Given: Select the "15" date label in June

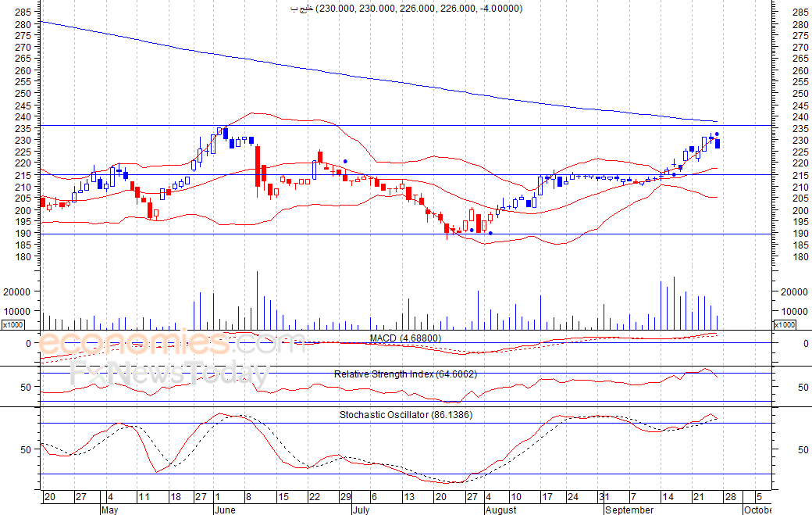Looking at the screenshot, I should [x=283, y=497].
